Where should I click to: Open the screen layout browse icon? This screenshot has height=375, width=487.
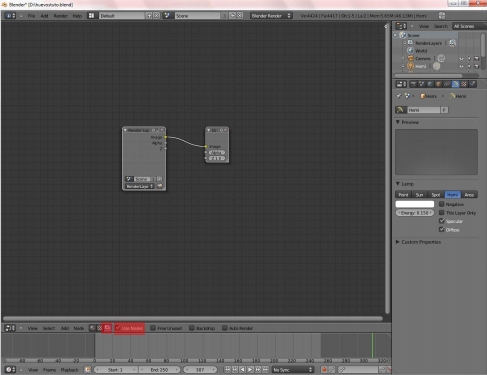[x=91, y=16]
